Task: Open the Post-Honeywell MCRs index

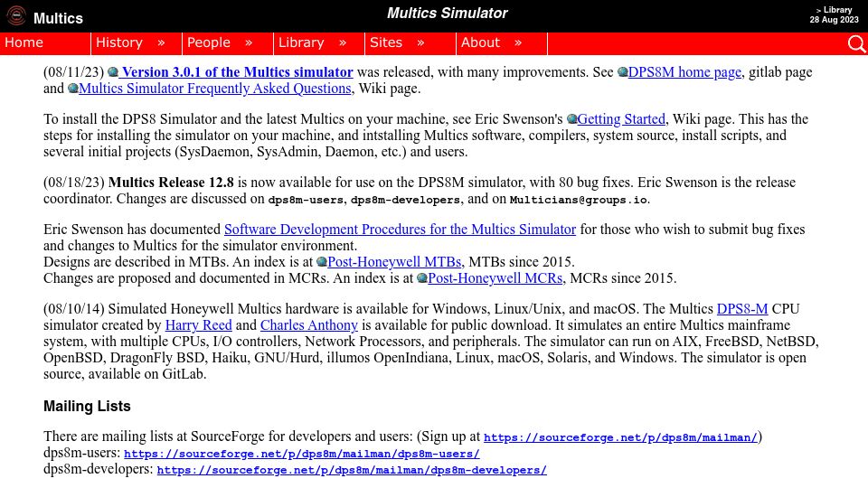Action: pos(495,277)
